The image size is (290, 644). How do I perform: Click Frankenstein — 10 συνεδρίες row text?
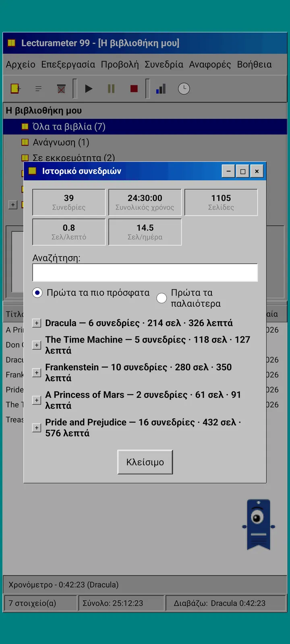point(139,373)
